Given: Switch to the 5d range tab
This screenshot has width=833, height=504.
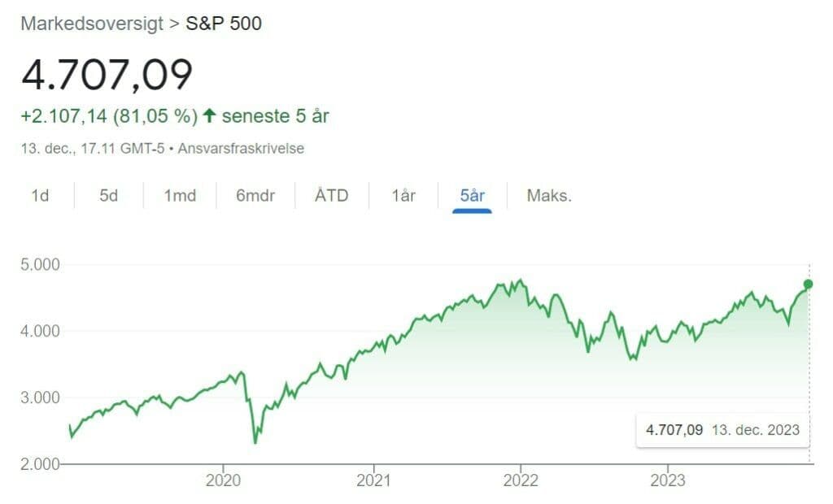Looking at the screenshot, I should point(108,196).
